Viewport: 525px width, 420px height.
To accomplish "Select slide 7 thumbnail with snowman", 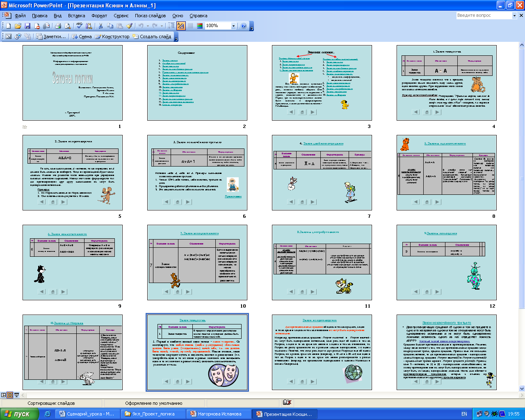I will [322, 173].
